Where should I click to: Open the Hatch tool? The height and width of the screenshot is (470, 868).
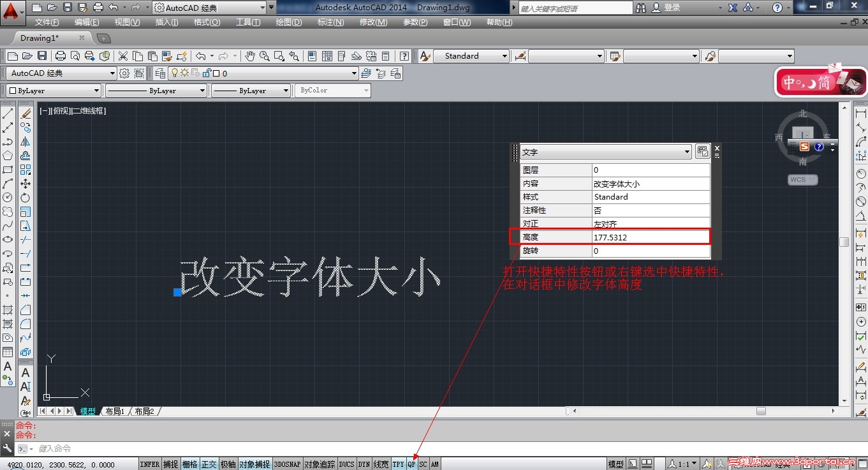pyautogui.click(x=8, y=309)
